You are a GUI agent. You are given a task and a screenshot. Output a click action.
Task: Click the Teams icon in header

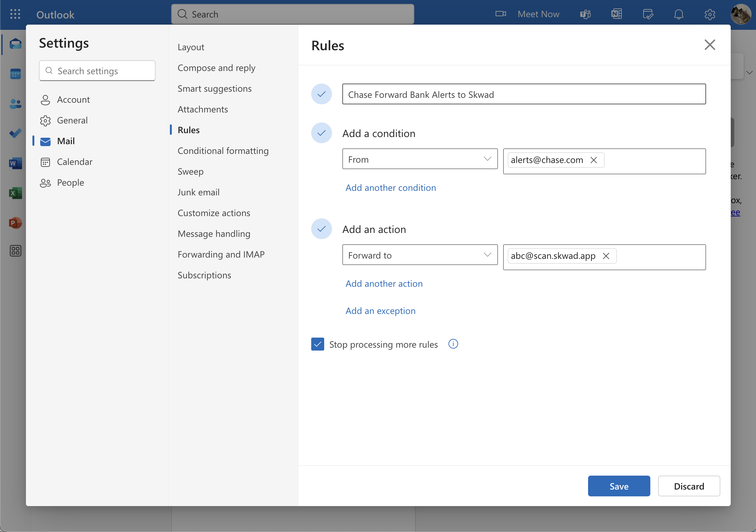585,14
